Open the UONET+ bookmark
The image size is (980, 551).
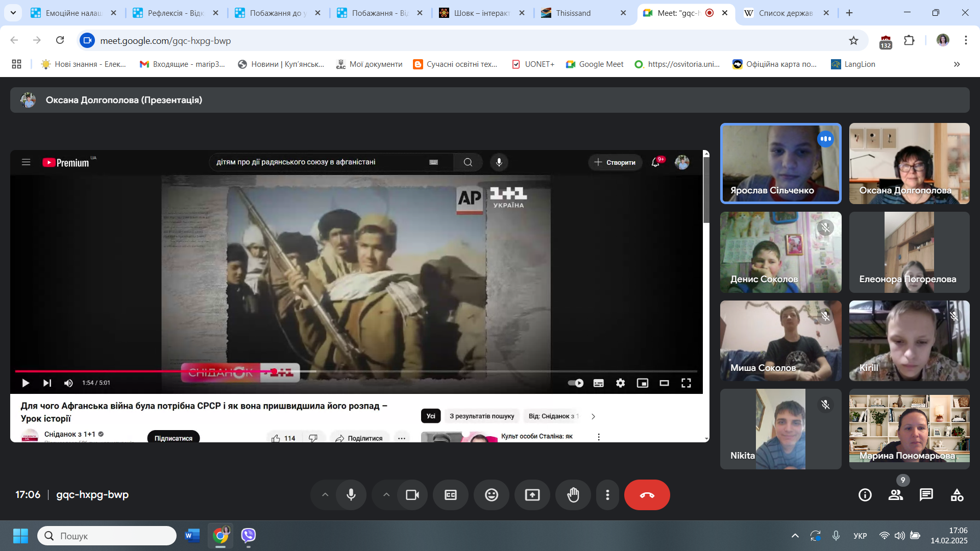tap(533, 64)
